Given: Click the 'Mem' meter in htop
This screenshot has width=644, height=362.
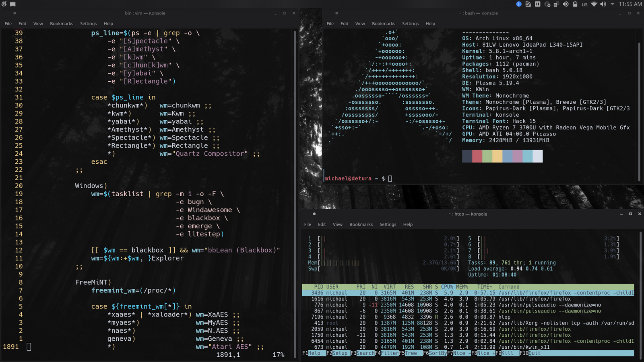Looking at the screenshot, I should [x=384, y=263].
